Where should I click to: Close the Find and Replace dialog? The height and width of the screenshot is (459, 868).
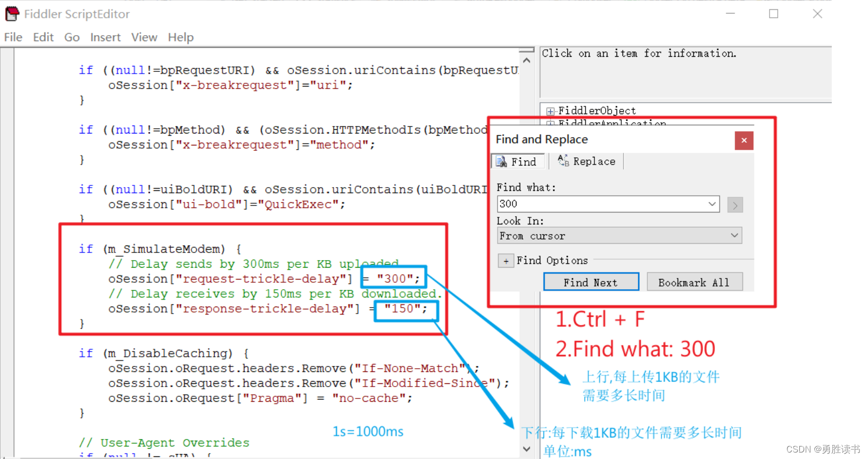(x=744, y=141)
